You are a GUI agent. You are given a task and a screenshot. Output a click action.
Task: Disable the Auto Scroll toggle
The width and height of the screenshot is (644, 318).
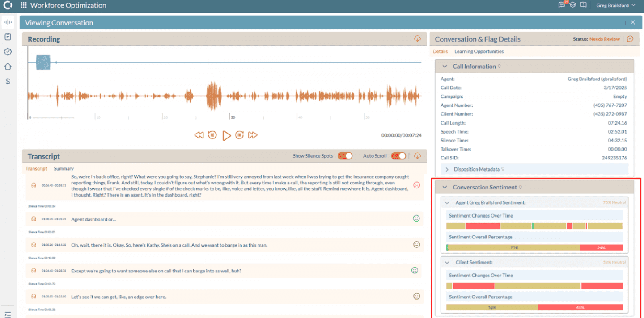pos(398,156)
